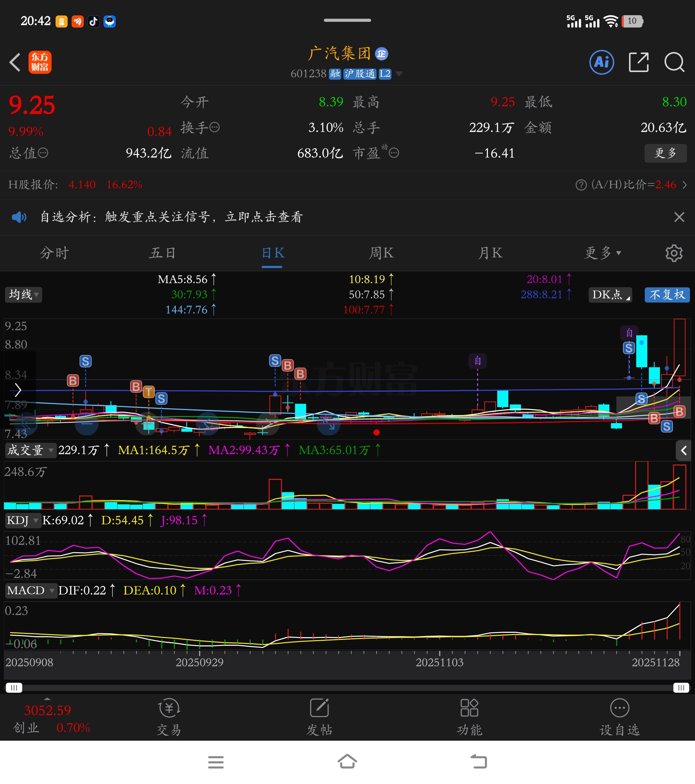This screenshot has width=695, height=784.
Task: Toggle the DK点 indicator
Action: tap(610, 295)
